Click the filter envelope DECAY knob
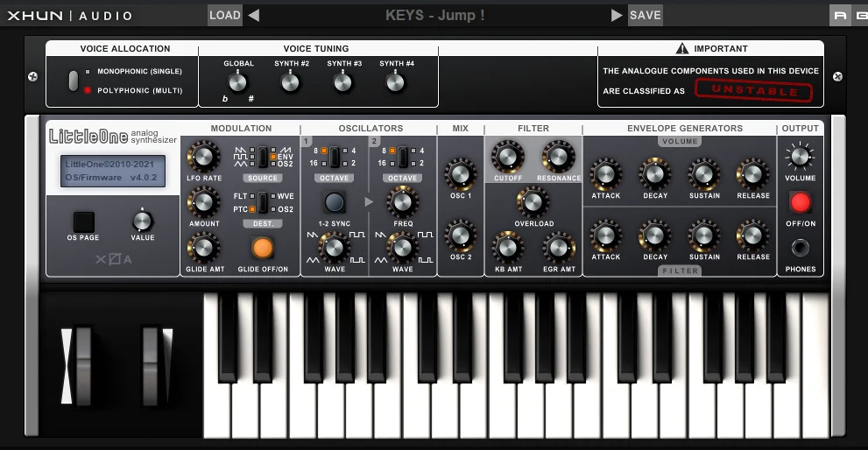The height and width of the screenshot is (450, 868). 655,236
